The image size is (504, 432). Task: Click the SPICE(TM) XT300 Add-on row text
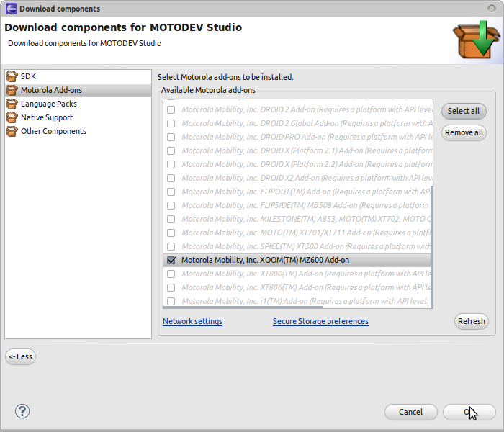306,246
